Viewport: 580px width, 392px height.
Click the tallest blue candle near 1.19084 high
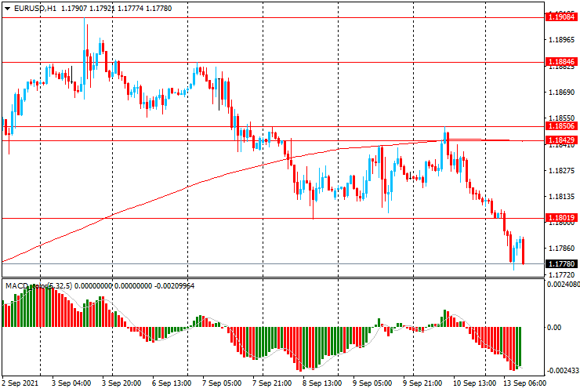tap(85, 59)
